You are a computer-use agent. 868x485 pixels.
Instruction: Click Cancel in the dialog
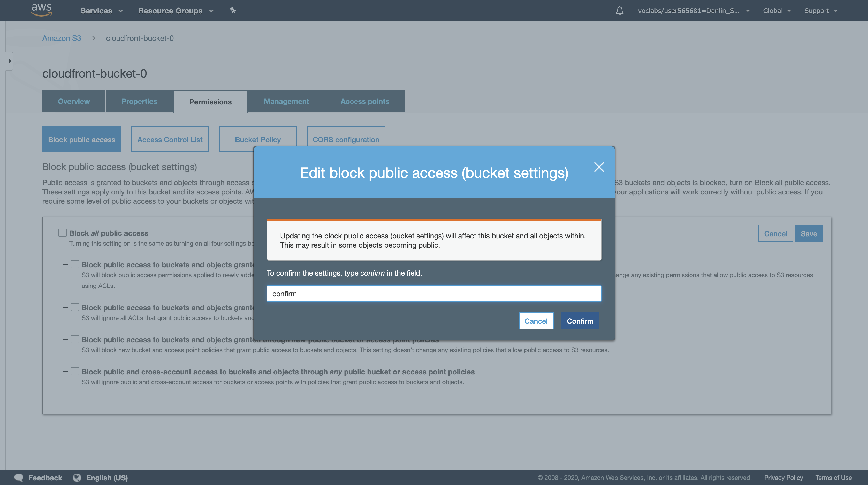[536, 321]
